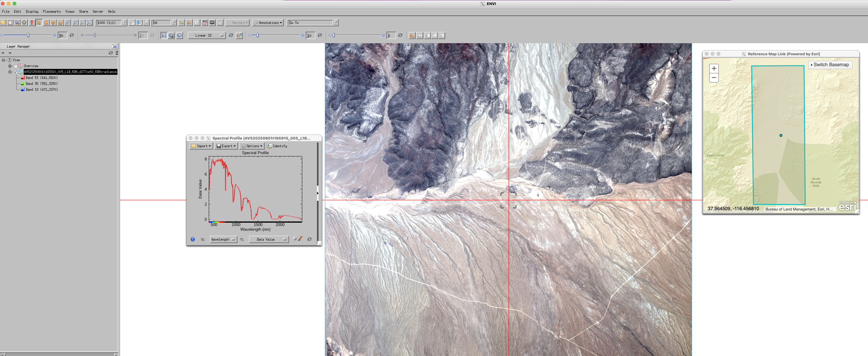Open the Edit menu

pyautogui.click(x=17, y=12)
